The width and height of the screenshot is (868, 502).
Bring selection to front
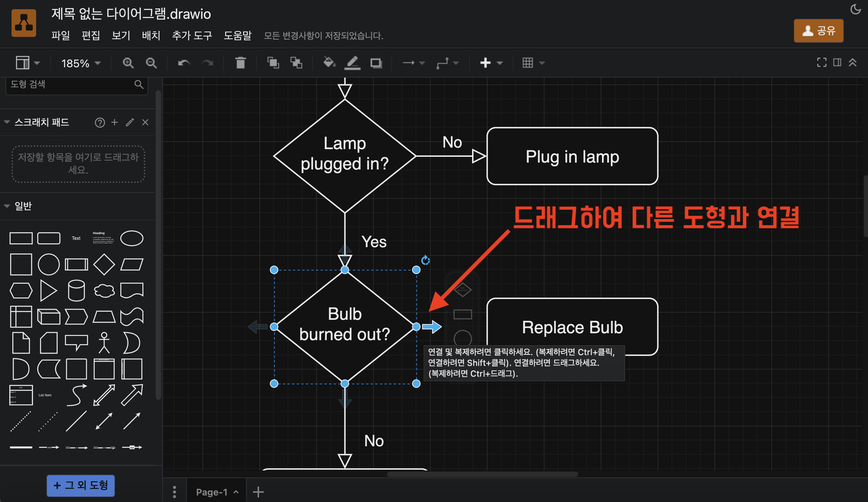coord(273,63)
